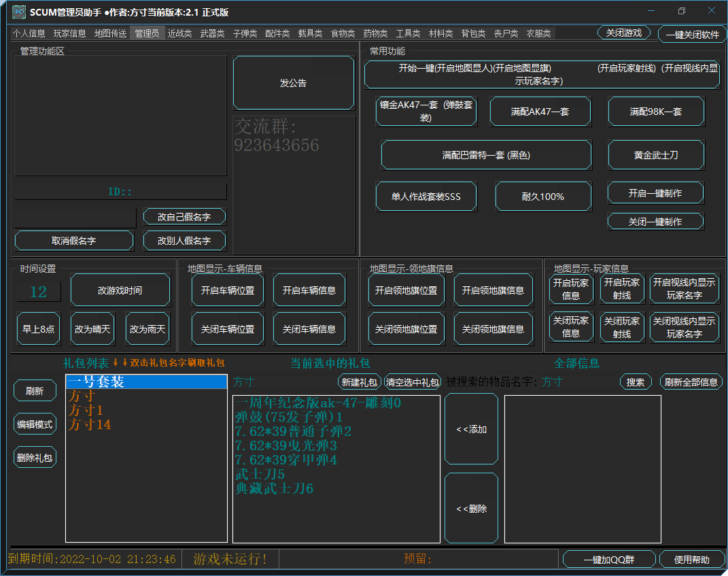
Task: Click 改为雨天 button
Action: coord(148,329)
